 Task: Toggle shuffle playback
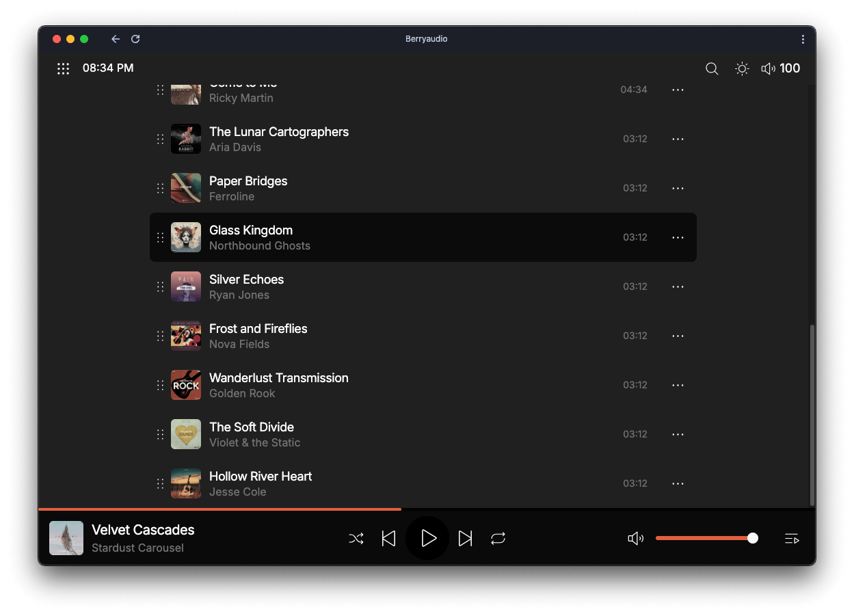coord(356,539)
